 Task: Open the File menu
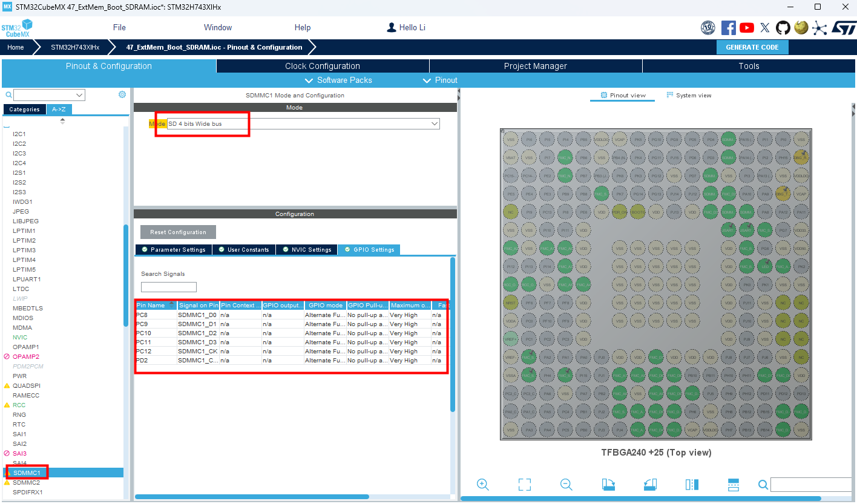119,27
